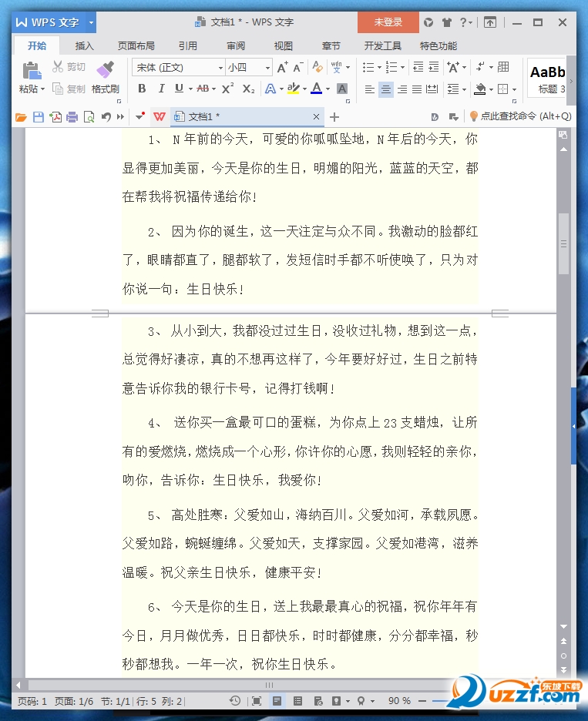Open the 插入 ribbon tab
The width and height of the screenshot is (588, 721).
coord(84,45)
